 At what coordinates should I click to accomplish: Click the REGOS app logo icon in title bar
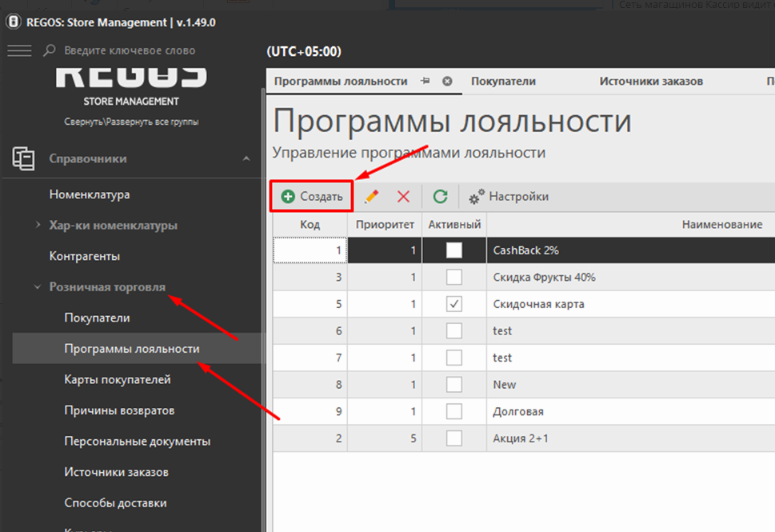(14, 22)
